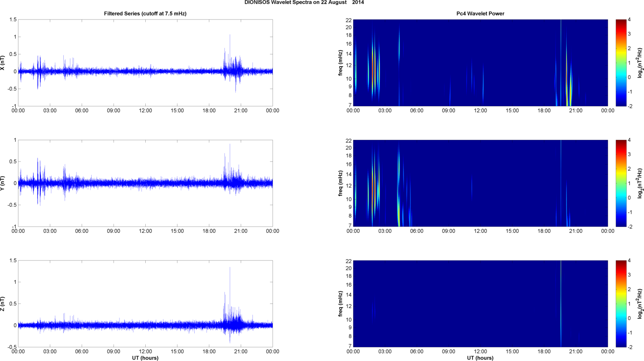Click the 12:00 tick under X time series
This screenshot has width=644, height=361.
(145, 111)
